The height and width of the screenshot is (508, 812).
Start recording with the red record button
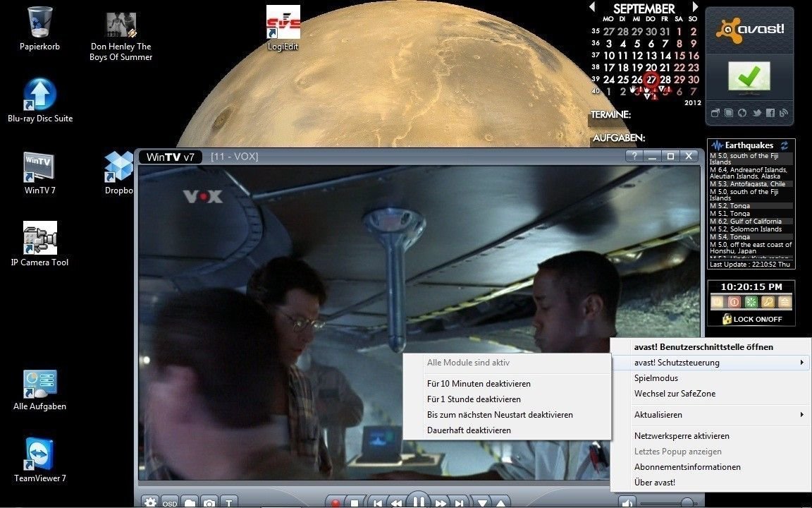[x=336, y=502]
